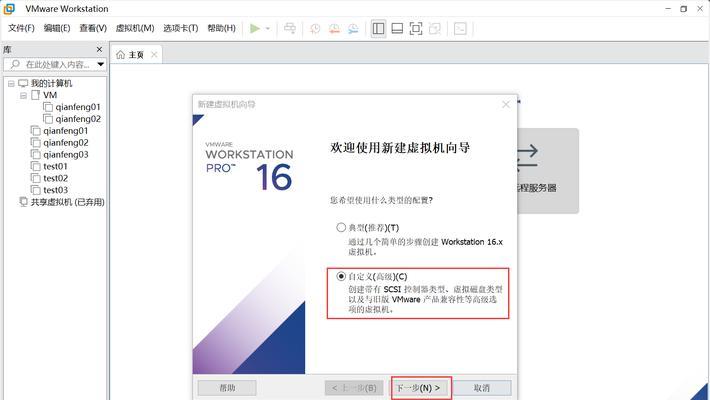
Task: Open the Snapshot Manager icon
Action: pos(353,29)
